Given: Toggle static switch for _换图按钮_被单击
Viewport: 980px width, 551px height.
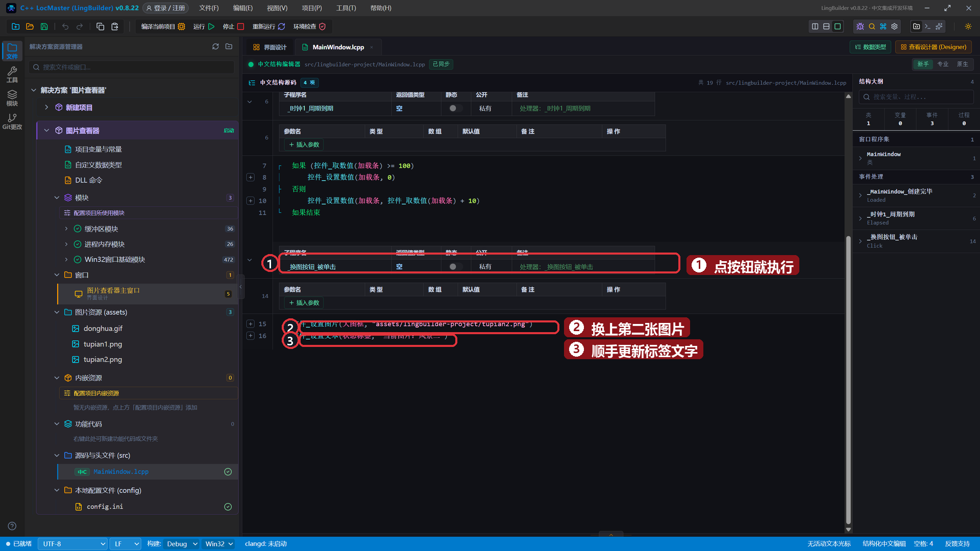Looking at the screenshot, I should 456,267.
